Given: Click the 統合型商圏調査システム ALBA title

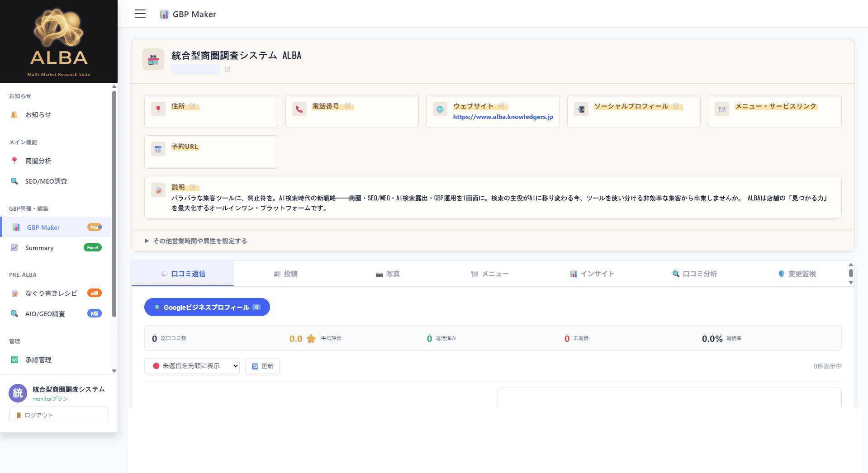Looking at the screenshot, I should [x=236, y=56].
